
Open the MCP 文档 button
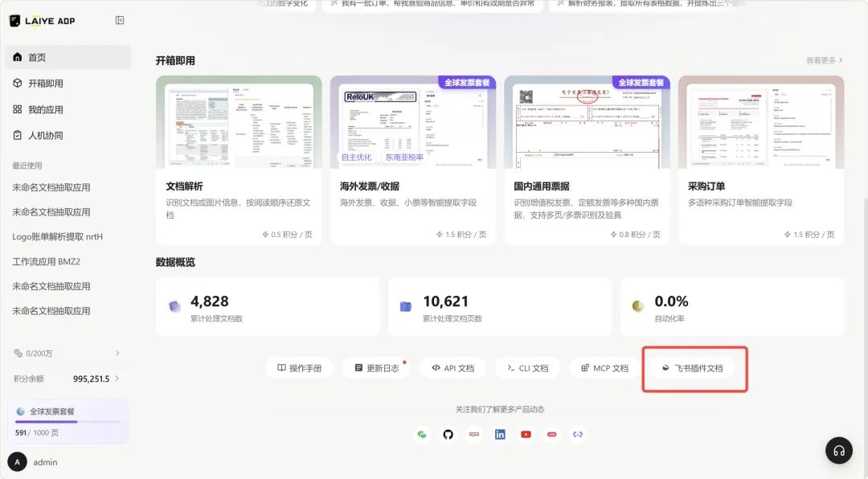[604, 368]
